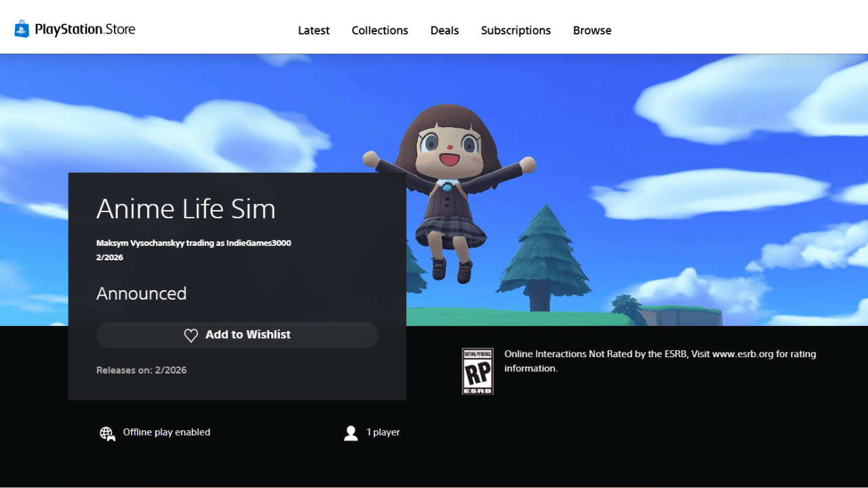Click the single player person icon

pyautogui.click(x=351, y=433)
